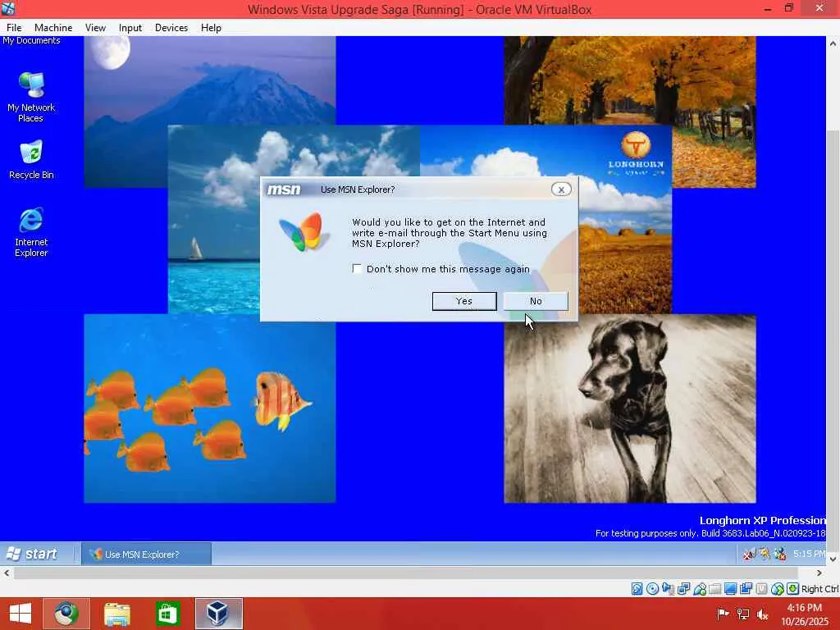Select the Internet Explorer desktop icon
840x630 pixels.
[x=31, y=232]
